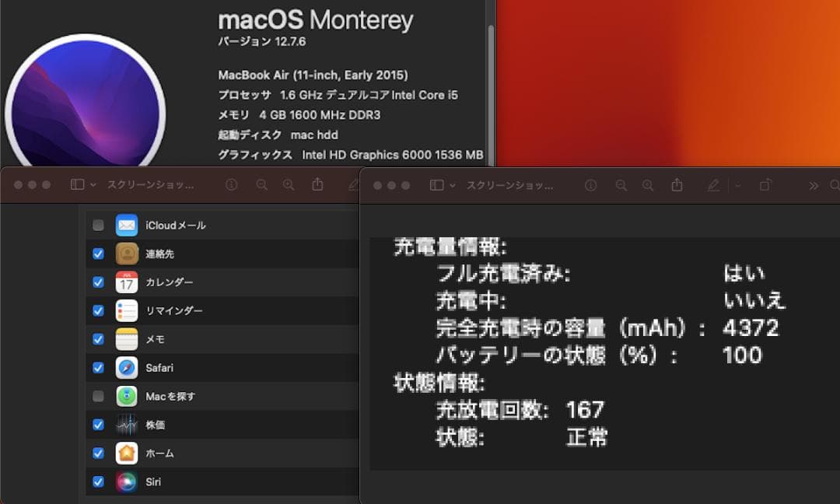Click the Siri icon at the sidebar bottom
The image size is (840, 504).
pos(126,481)
